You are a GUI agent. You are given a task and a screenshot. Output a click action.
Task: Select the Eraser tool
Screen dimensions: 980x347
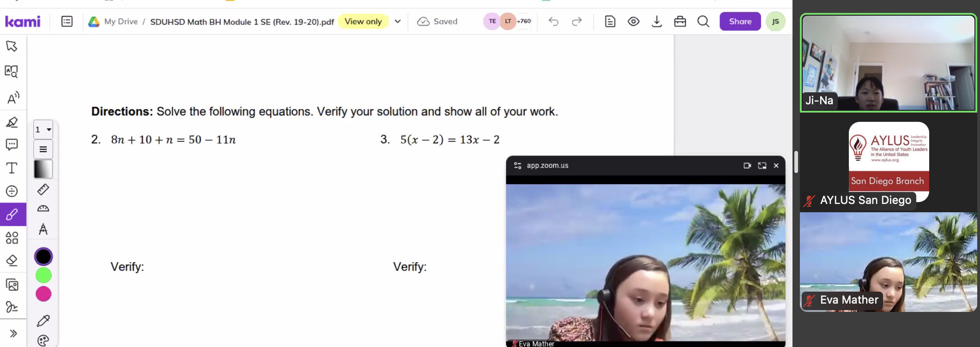pos(12,261)
